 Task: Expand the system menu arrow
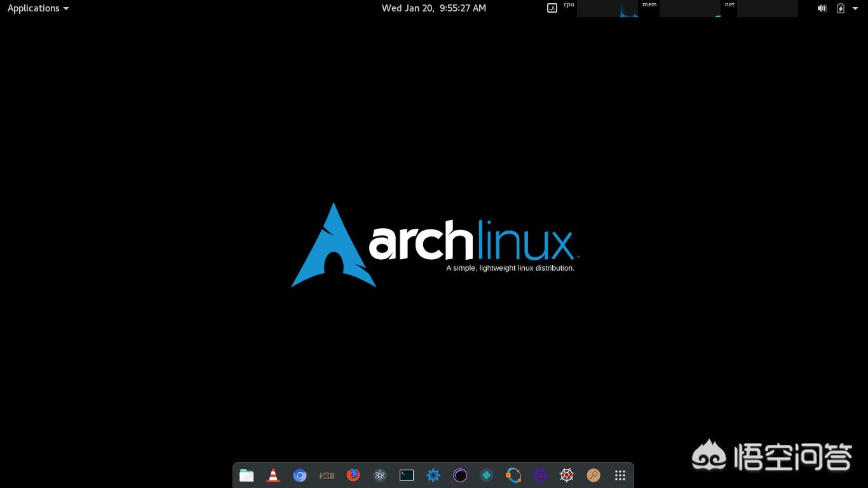[855, 8]
